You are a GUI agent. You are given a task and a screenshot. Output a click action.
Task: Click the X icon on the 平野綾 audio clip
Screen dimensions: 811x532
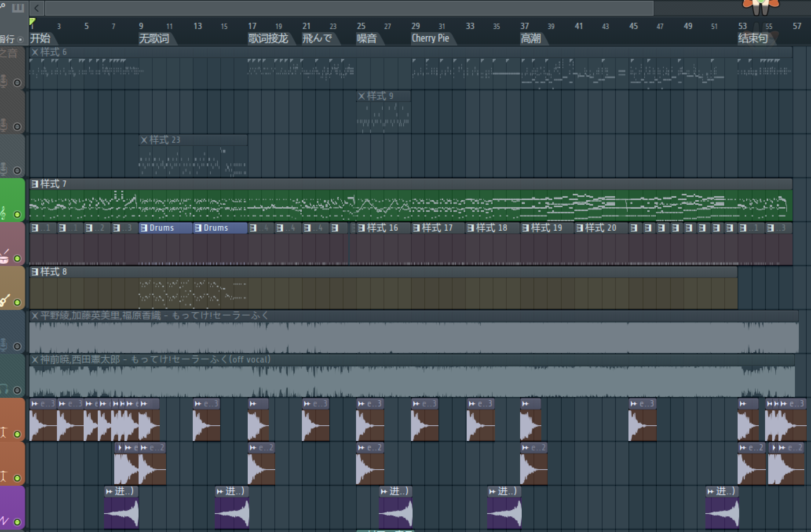pos(35,315)
